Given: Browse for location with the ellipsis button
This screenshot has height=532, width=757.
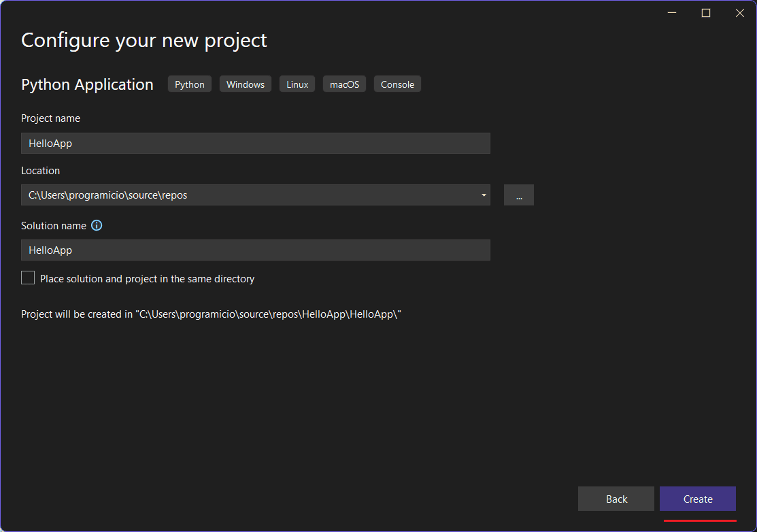Looking at the screenshot, I should click(x=519, y=195).
